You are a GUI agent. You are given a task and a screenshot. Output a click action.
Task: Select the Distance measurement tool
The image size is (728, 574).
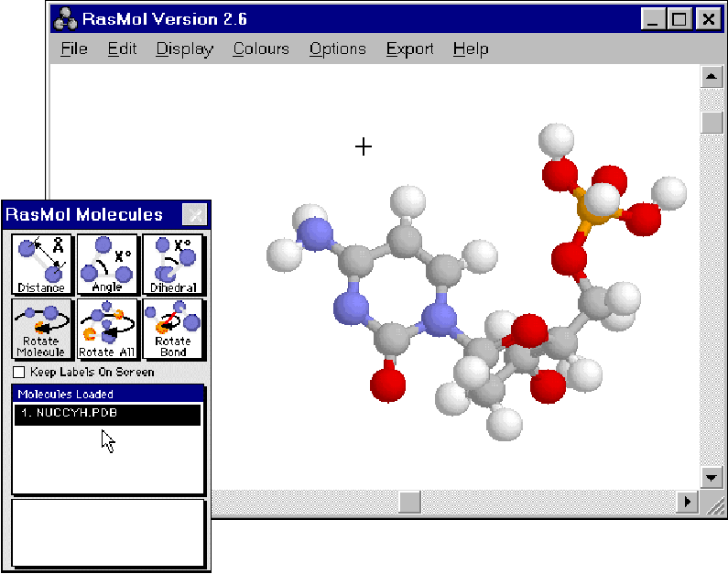[x=41, y=265]
